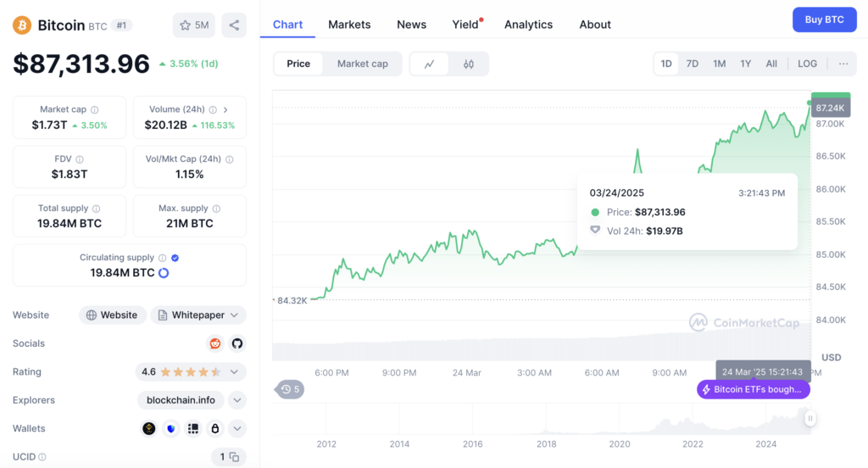Open Max. supply info icon
The height and width of the screenshot is (468, 868).
pyautogui.click(x=216, y=209)
